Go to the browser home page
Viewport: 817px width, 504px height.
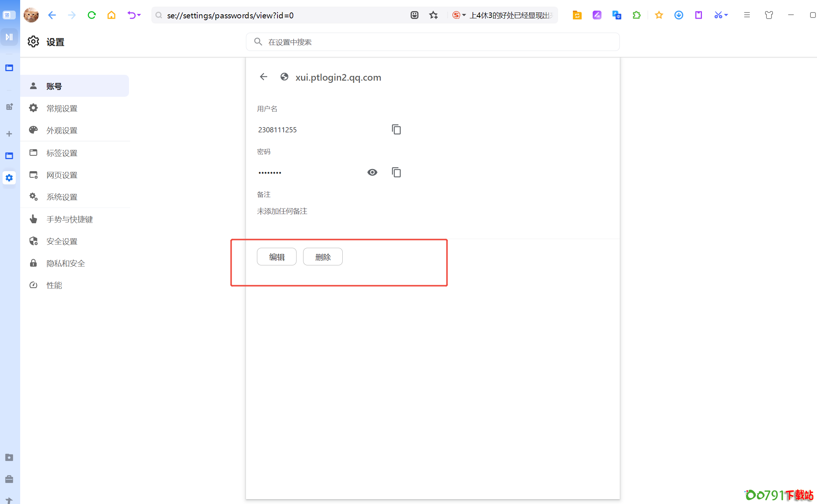click(x=111, y=15)
